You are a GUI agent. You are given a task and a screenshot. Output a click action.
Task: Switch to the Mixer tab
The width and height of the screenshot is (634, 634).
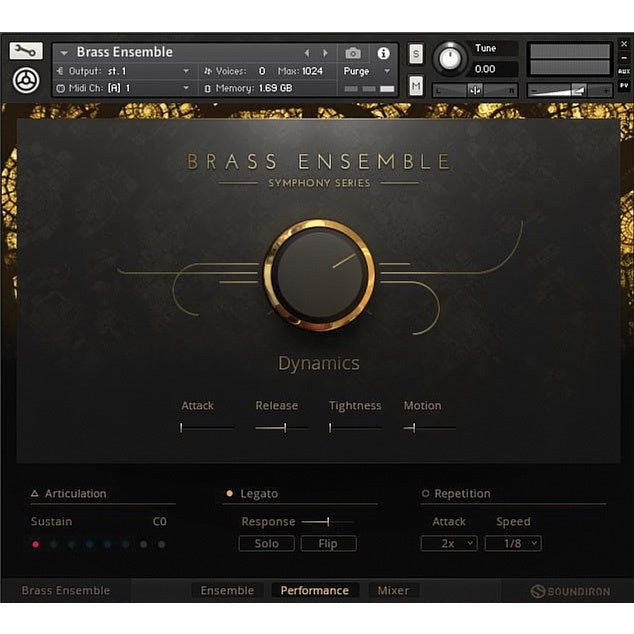click(393, 591)
